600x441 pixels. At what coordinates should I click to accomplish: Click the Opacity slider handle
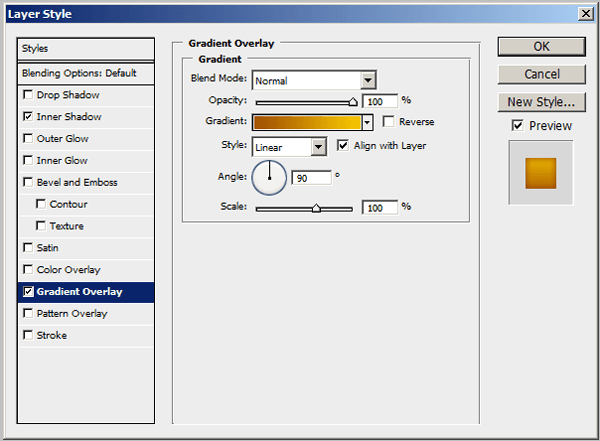tap(353, 102)
